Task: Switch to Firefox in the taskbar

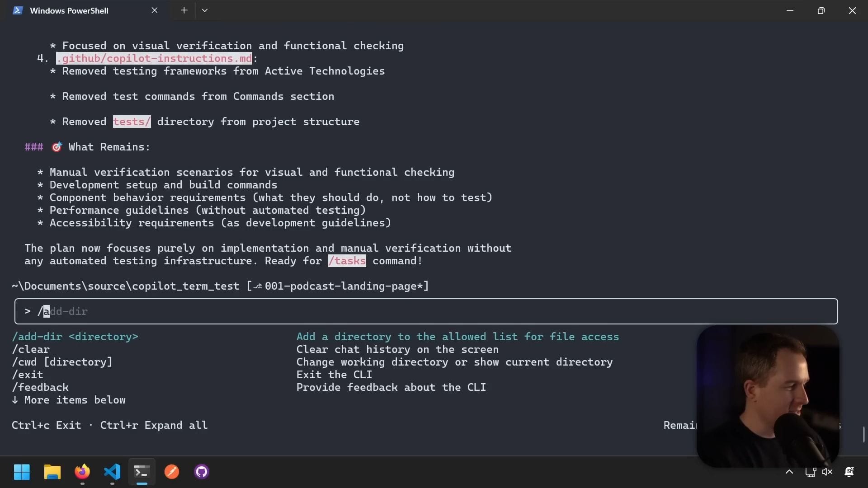Action: pyautogui.click(x=82, y=472)
